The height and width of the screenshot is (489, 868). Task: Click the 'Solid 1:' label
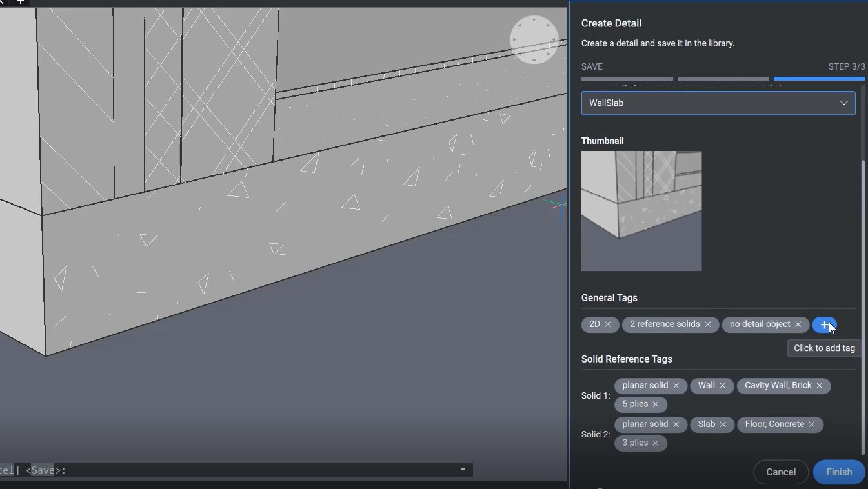click(x=596, y=395)
